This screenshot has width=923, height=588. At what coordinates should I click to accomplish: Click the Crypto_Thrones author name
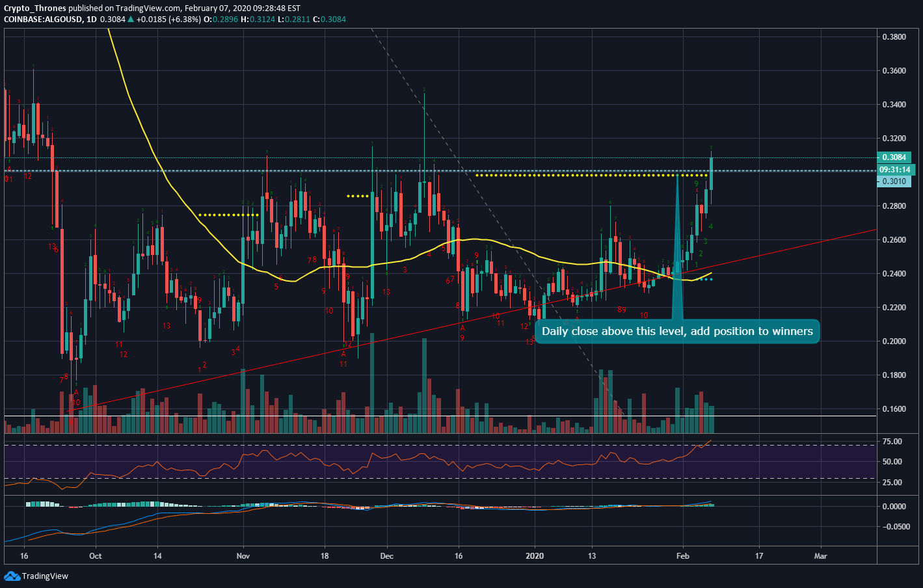[x=35, y=8]
